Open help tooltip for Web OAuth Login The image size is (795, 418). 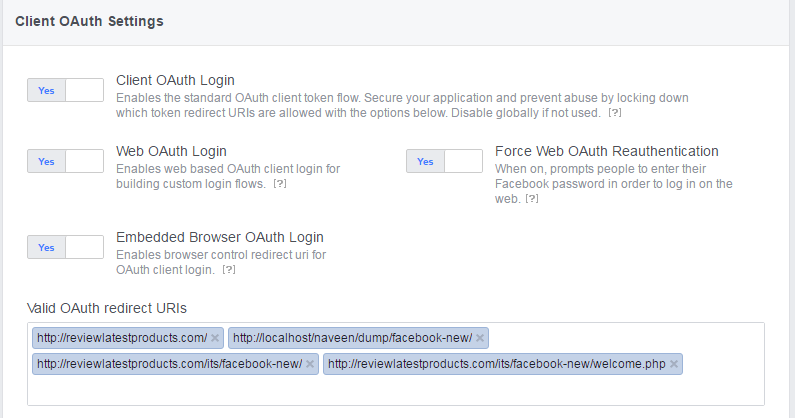coord(280,185)
